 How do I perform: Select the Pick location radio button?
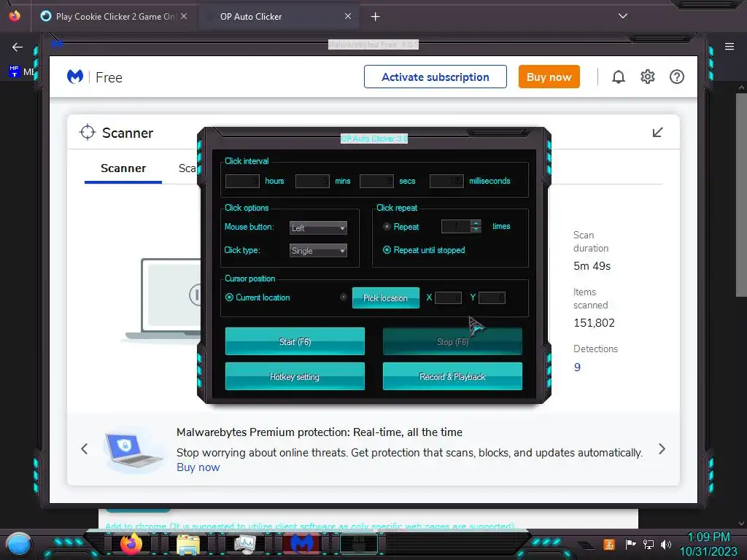coord(344,297)
